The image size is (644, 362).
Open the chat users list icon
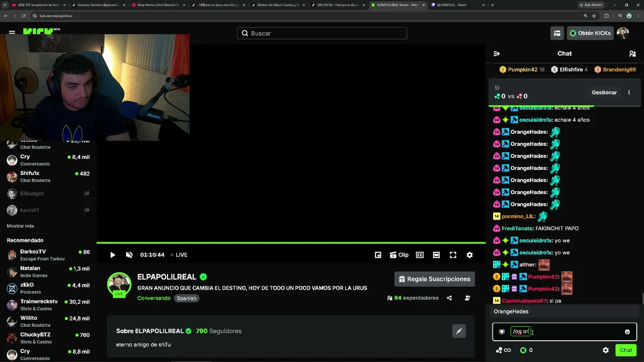(x=632, y=53)
